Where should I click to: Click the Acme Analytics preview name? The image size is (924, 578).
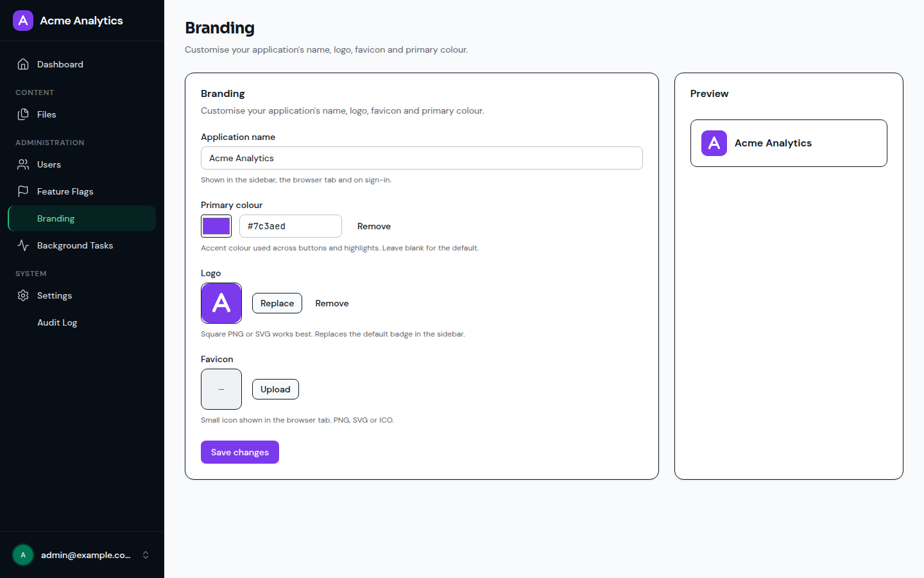tap(773, 143)
